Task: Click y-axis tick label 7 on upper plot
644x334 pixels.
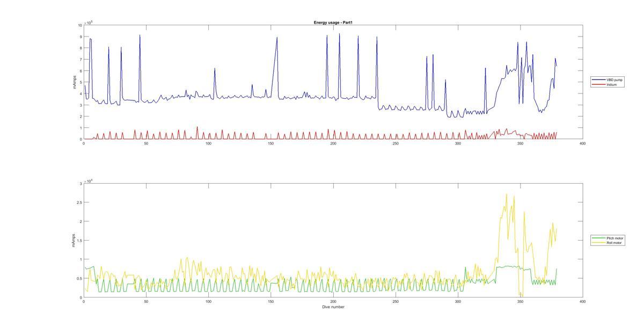Action: pos(80,60)
